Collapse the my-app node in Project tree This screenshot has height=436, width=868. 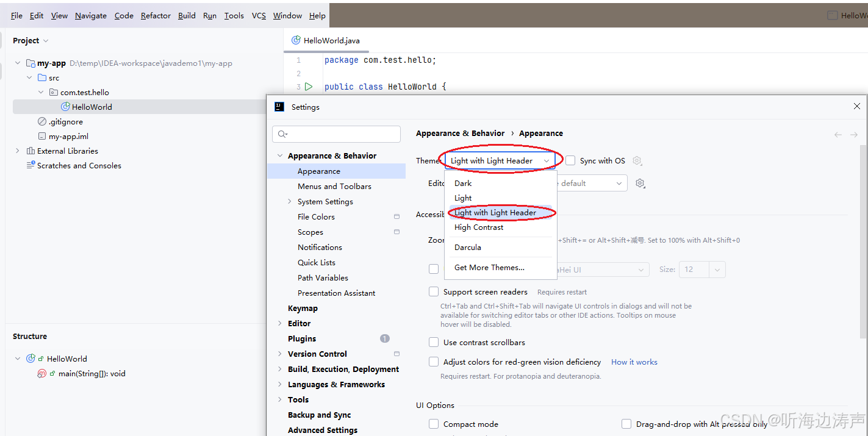17,63
